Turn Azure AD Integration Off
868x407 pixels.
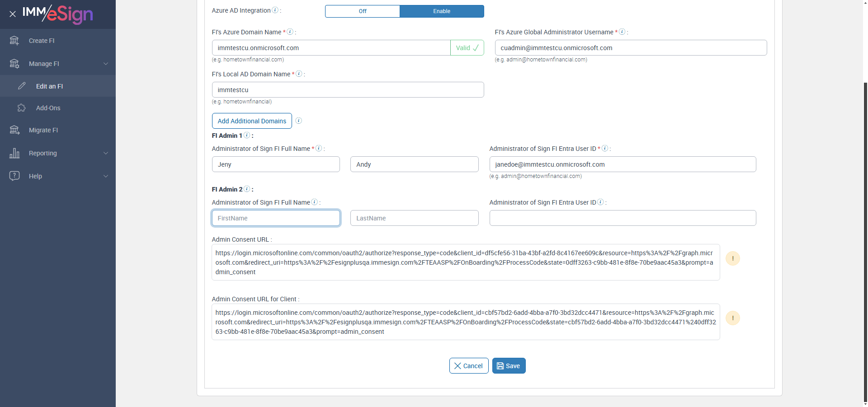click(x=363, y=11)
